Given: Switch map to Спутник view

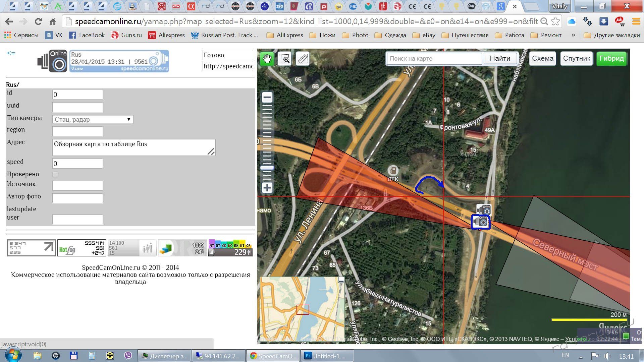Looking at the screenshot, I should [577, 59].
